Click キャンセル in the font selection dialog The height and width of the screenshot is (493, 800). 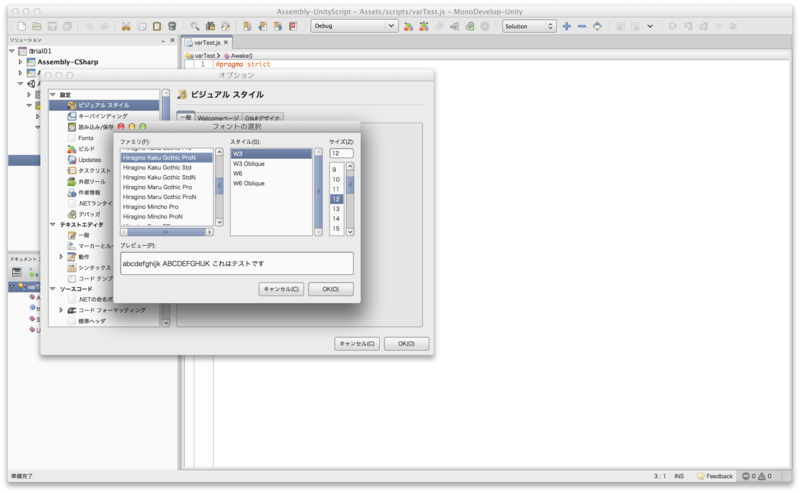click(x=281, y=289)
